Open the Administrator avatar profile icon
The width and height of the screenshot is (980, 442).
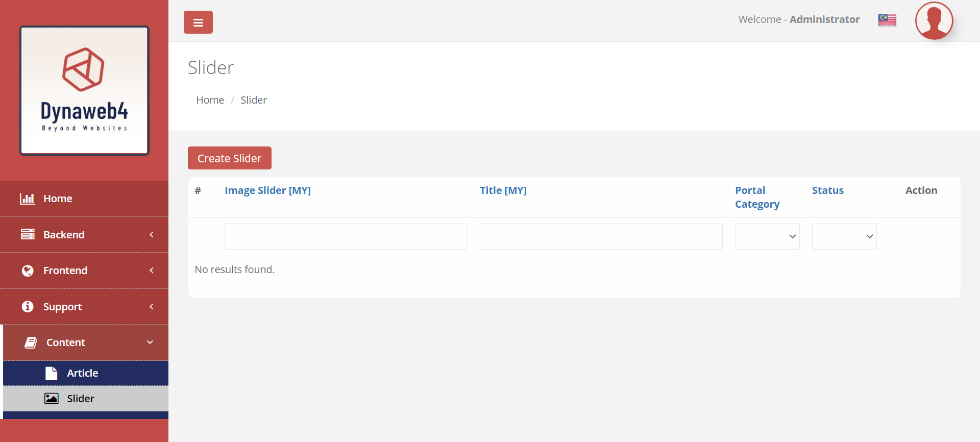point(934,21)
